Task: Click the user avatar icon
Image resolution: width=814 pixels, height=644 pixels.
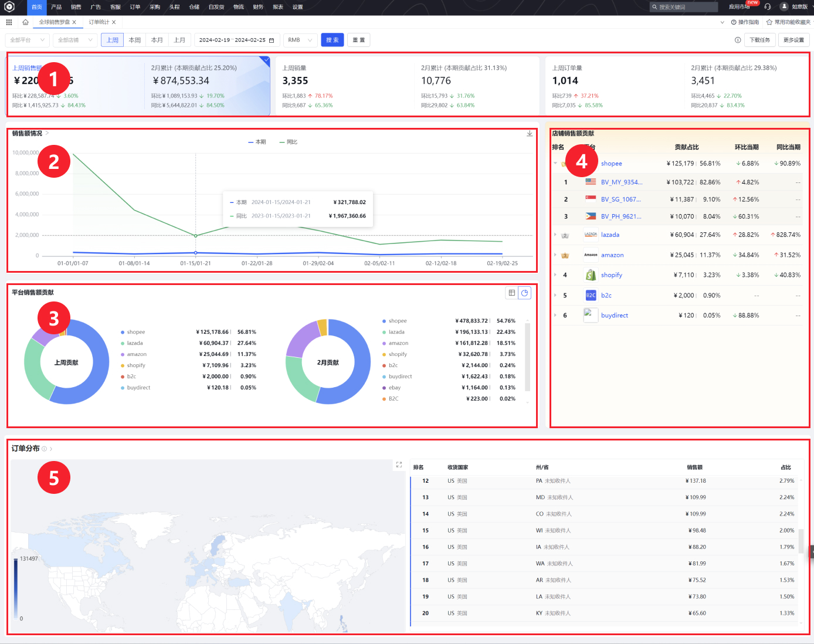Action: pos(784,6)
